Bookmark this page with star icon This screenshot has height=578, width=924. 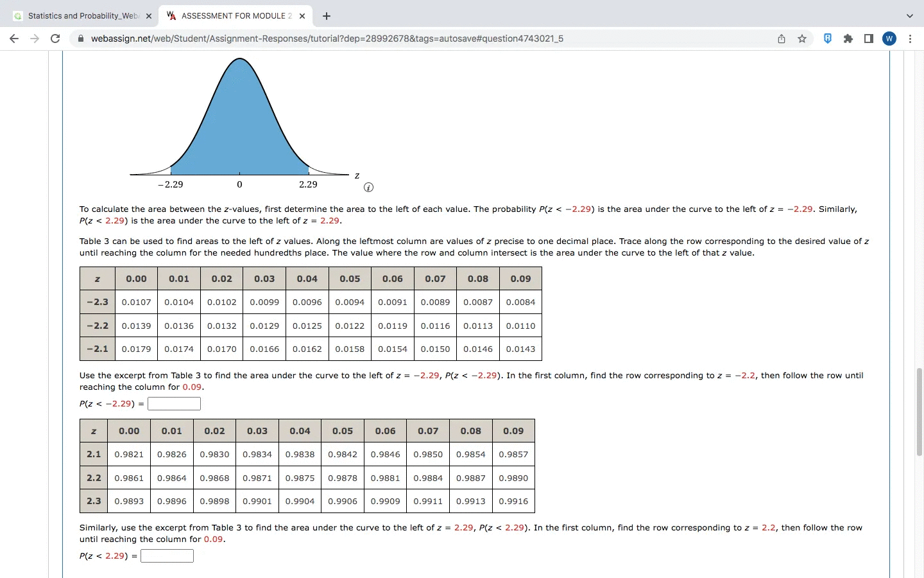coord(802,39)
